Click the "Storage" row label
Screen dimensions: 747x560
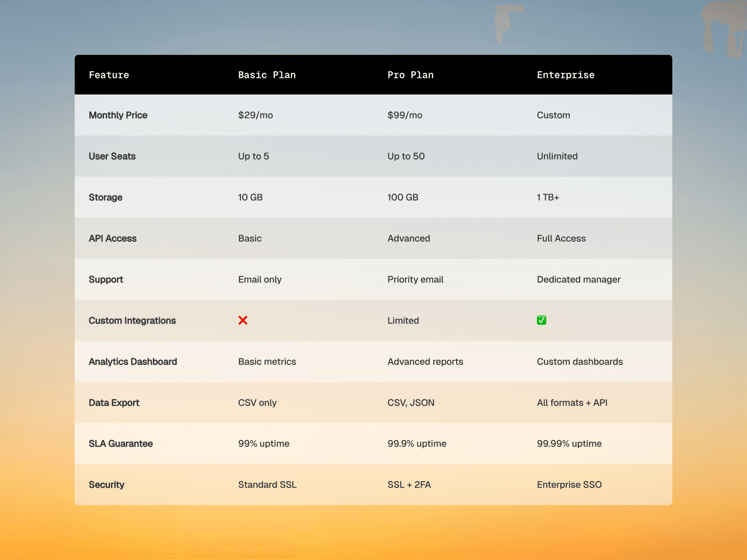106,197
